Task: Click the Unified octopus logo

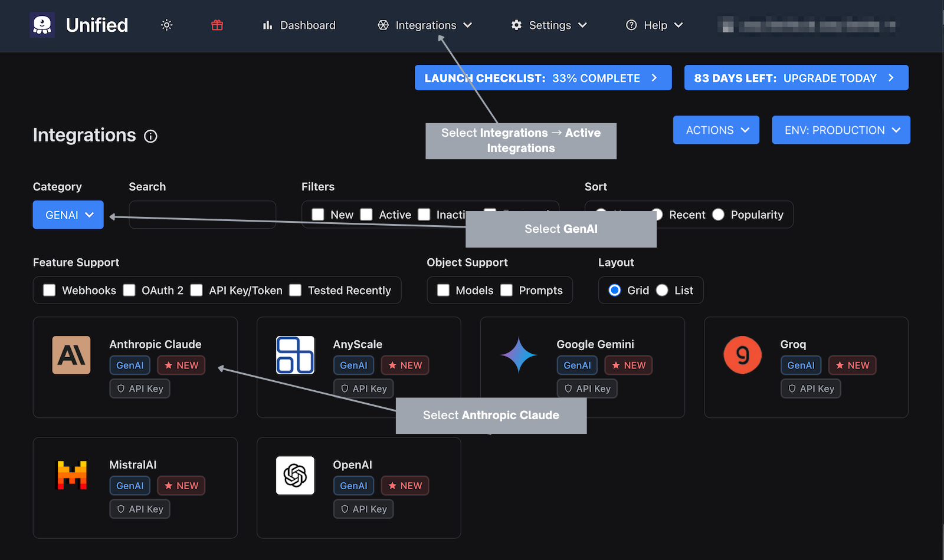Action: (x=41, y=25)
